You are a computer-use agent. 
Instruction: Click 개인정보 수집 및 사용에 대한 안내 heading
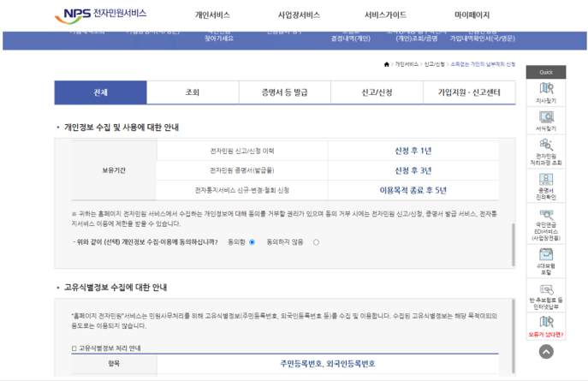click(x=122, y=128)
